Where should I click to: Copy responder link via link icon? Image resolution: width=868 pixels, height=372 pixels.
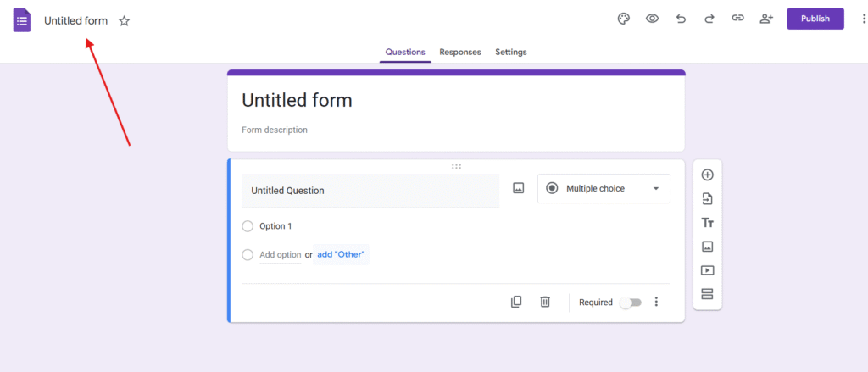click(737, 19)
